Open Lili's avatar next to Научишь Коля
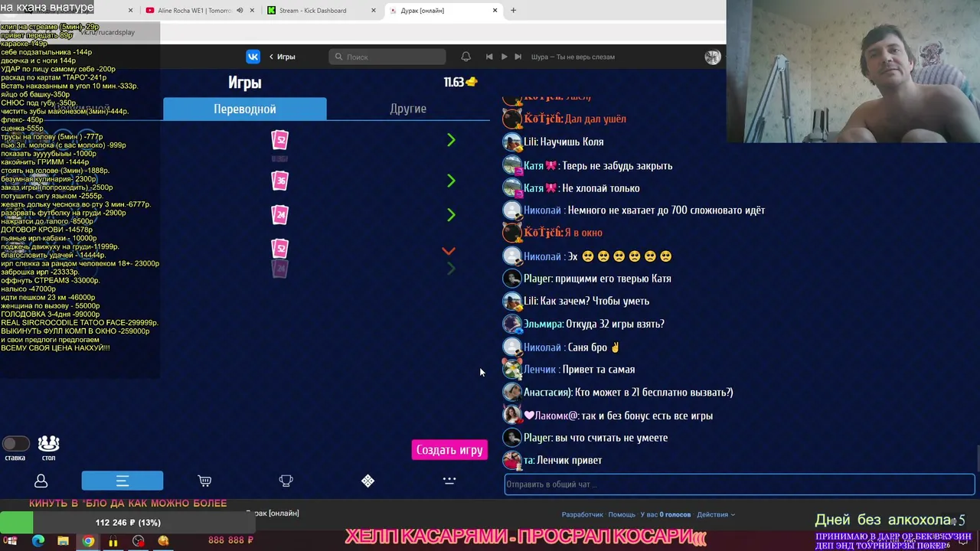This screenshot has width=980, height=551. tap(511, 142)
